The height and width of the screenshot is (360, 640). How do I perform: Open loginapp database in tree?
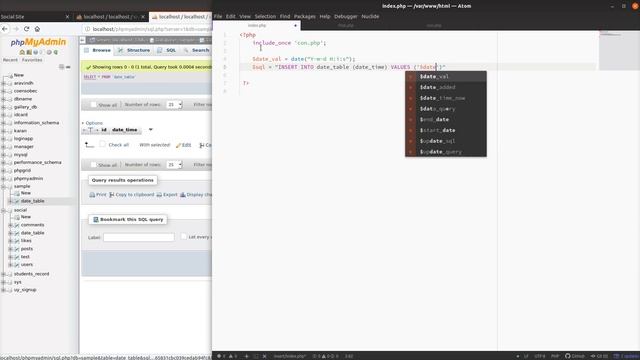coord(23,139)
